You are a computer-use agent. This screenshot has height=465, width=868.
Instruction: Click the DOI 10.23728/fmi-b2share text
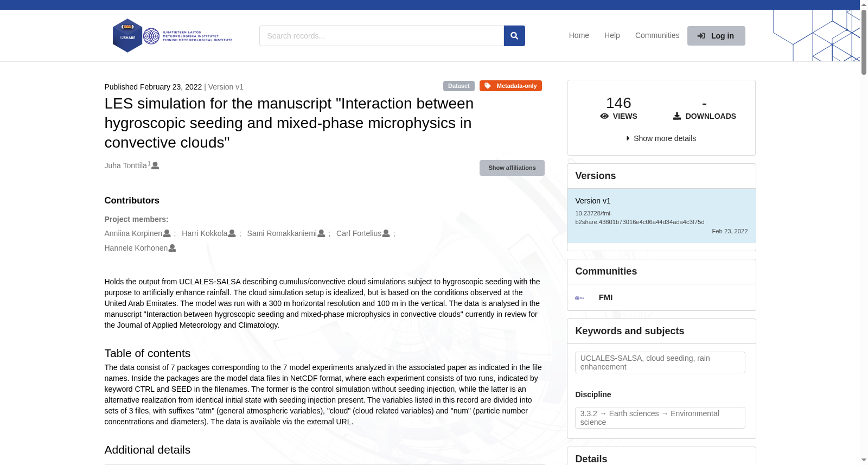pos(640,218)
